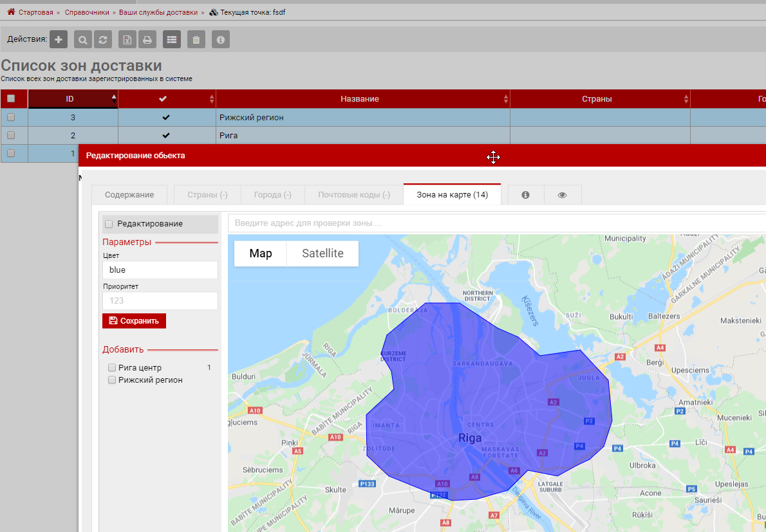The height and width of the screenshot is (532, 766).
Task: Click the add new zone plus icon
Action: point(59,40)
